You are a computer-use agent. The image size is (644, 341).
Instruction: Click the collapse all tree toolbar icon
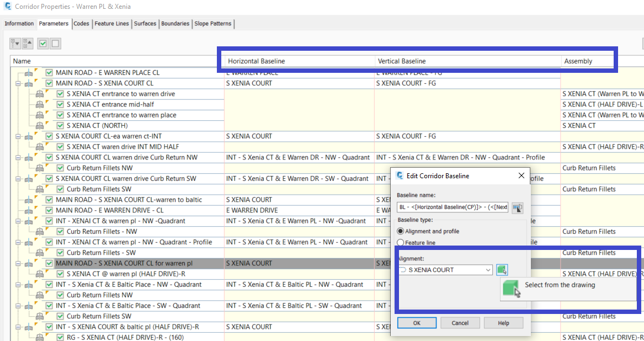[28, 43]
